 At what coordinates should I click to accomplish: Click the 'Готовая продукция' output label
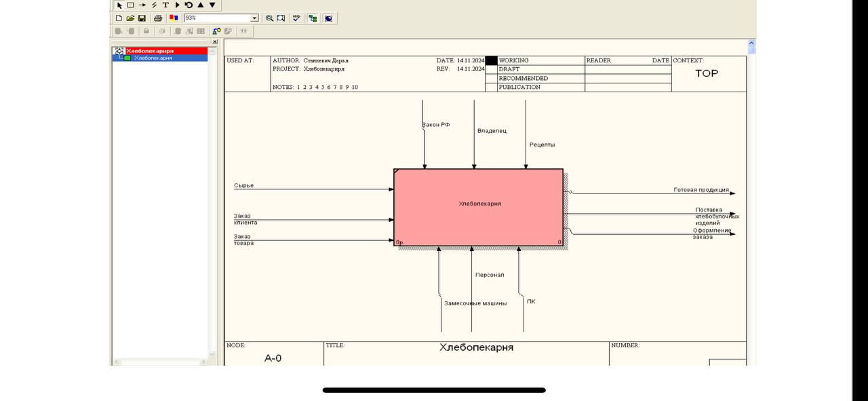701,190
